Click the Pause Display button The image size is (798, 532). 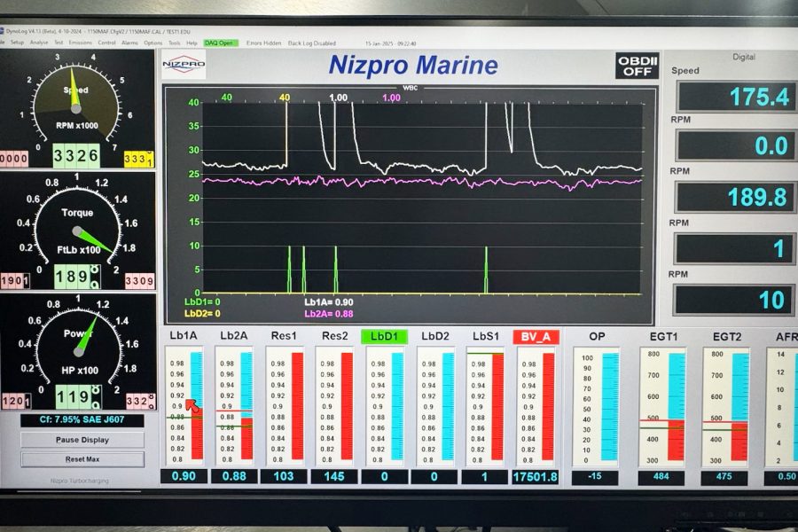tap(82, 440)
